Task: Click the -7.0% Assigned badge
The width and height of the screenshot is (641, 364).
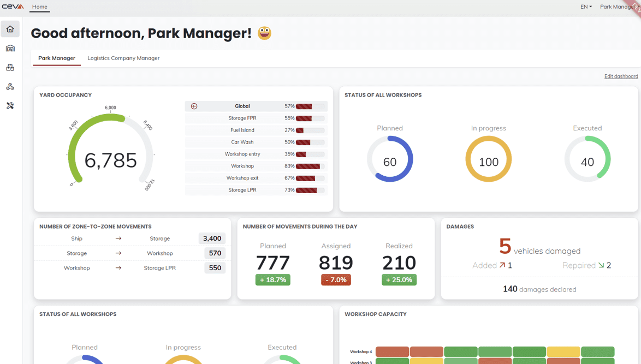Action: [x=336, y=280]
